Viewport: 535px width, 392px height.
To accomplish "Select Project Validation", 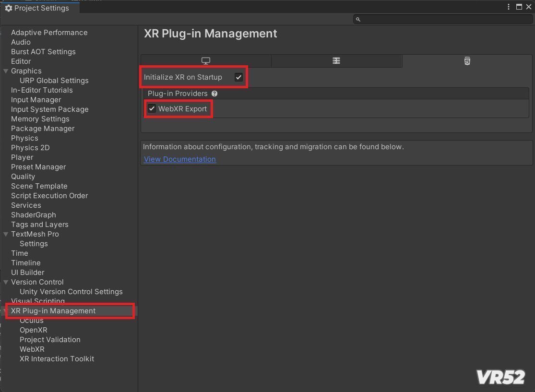I will click(50, 339).
